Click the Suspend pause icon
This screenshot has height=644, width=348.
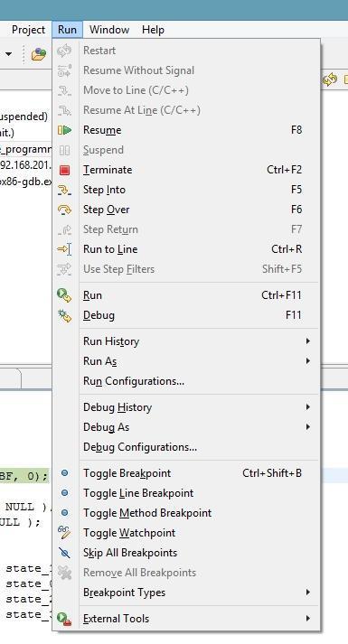pyautogui.click(x=64, y=150)
